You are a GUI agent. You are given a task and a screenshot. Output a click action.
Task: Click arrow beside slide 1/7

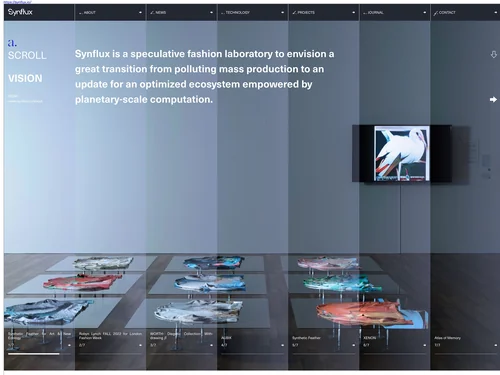69,345
